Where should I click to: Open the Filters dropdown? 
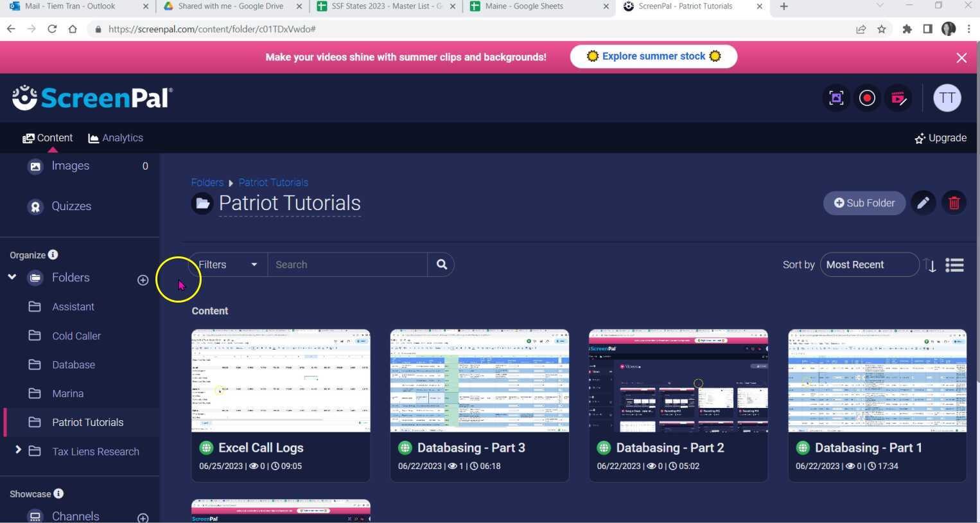pos(228,265)
